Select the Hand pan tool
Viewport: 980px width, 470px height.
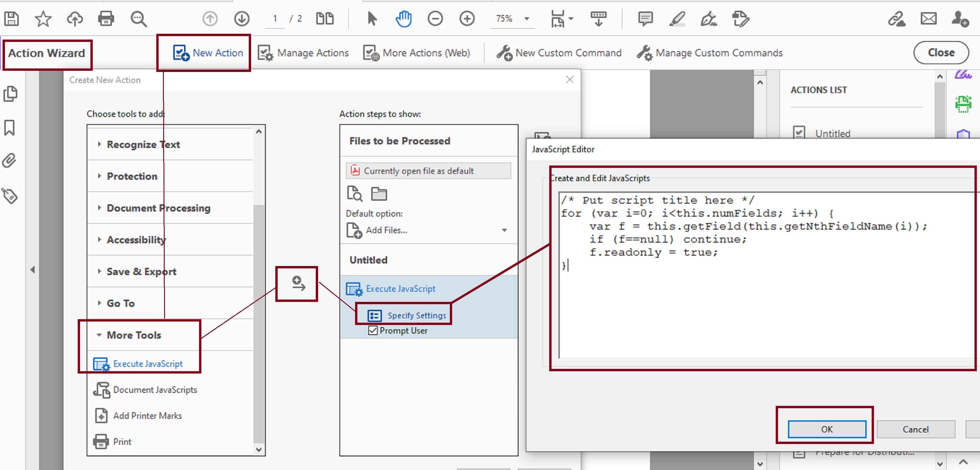coord(403,18)
